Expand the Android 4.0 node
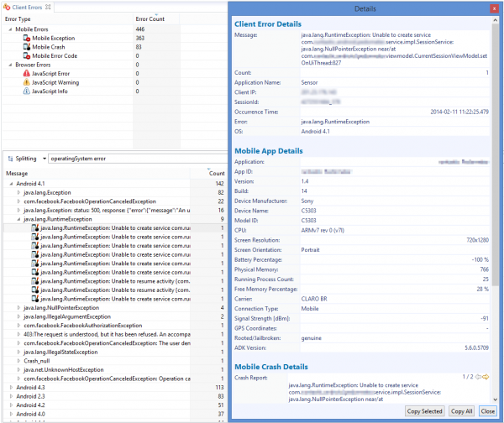The height and width of the screenshot is (423, 504). click(11, 415)
